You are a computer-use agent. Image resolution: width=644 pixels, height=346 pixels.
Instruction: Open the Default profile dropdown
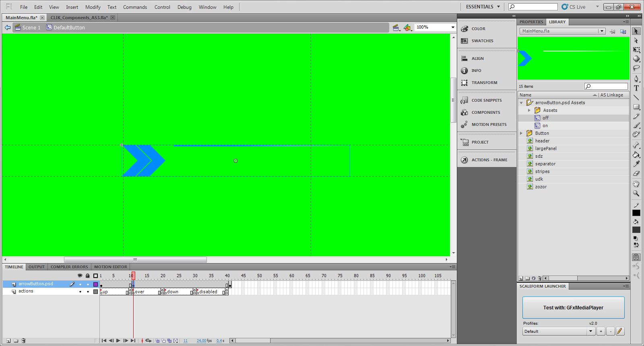pyautogui.click(x=590, y=332)
